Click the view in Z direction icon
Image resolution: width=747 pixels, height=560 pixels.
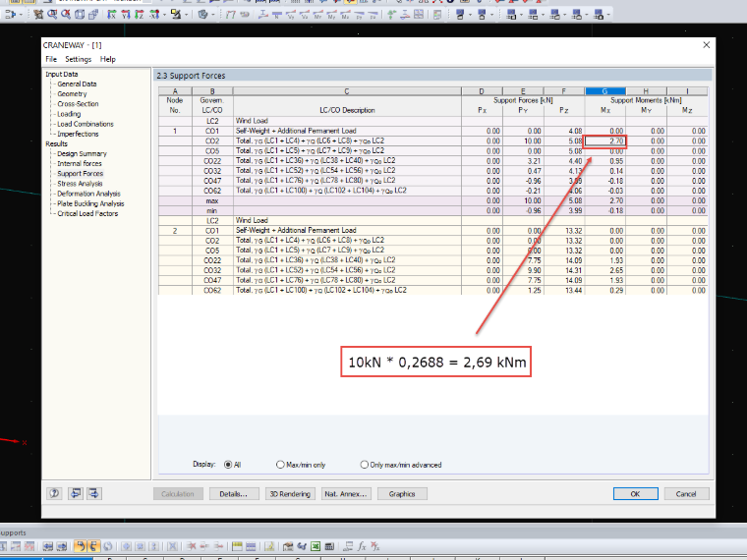tap(140, 15)
